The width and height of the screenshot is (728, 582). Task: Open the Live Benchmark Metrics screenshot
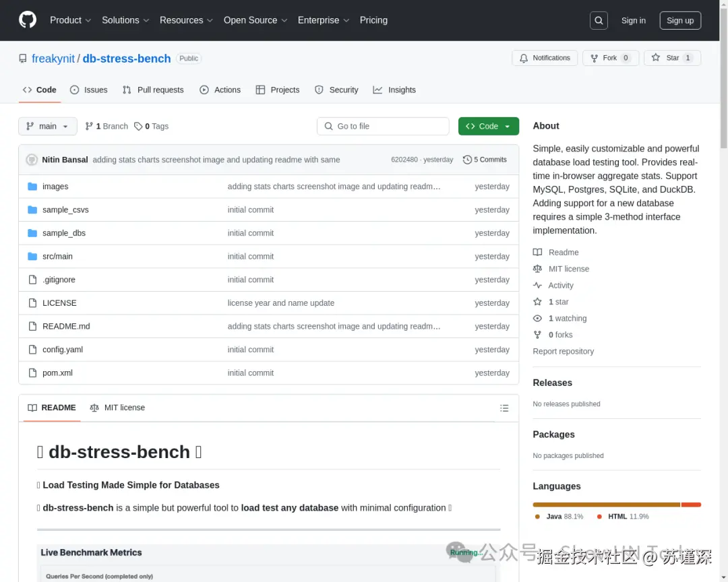pos(268,563)
